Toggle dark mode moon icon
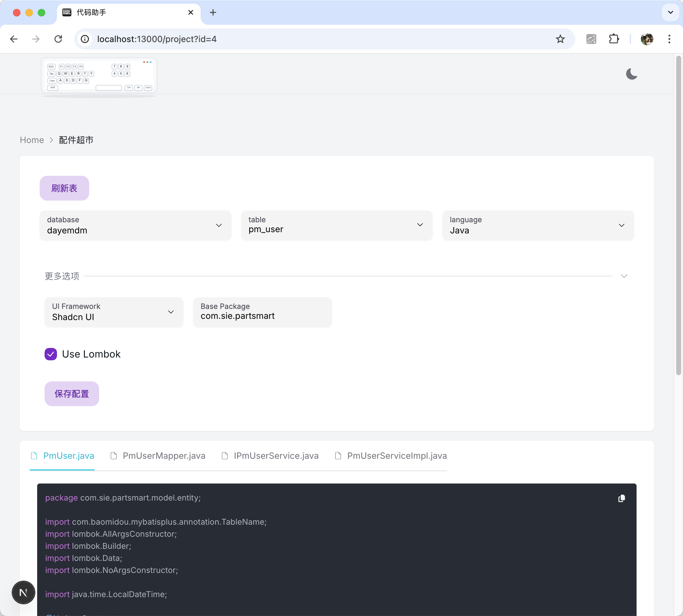 pos(631,74)
